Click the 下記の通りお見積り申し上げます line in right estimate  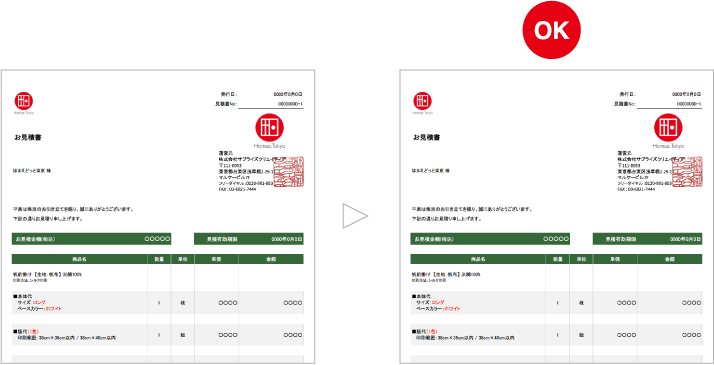pos(447,219)
